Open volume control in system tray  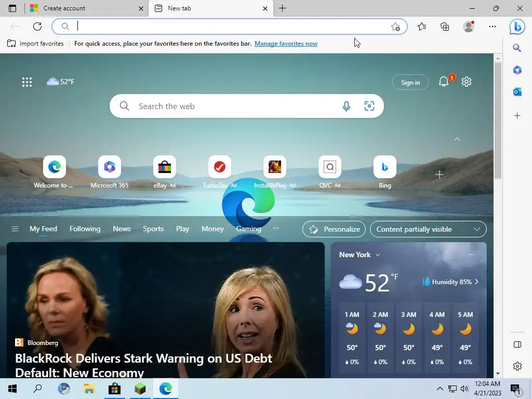tap(464, 389)
